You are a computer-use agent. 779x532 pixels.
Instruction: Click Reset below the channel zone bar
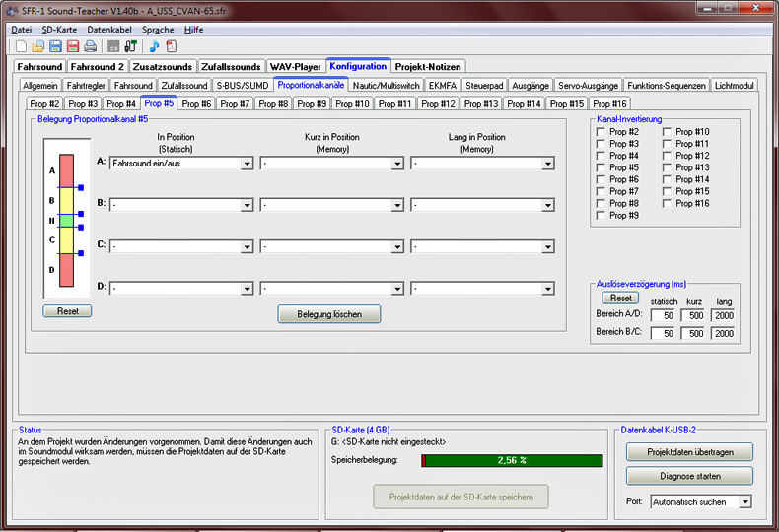(68, 311)
